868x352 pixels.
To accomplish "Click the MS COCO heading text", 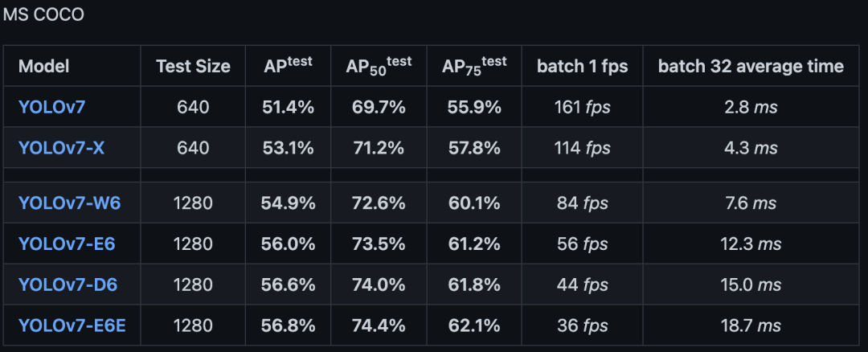I will coord(43,15).
